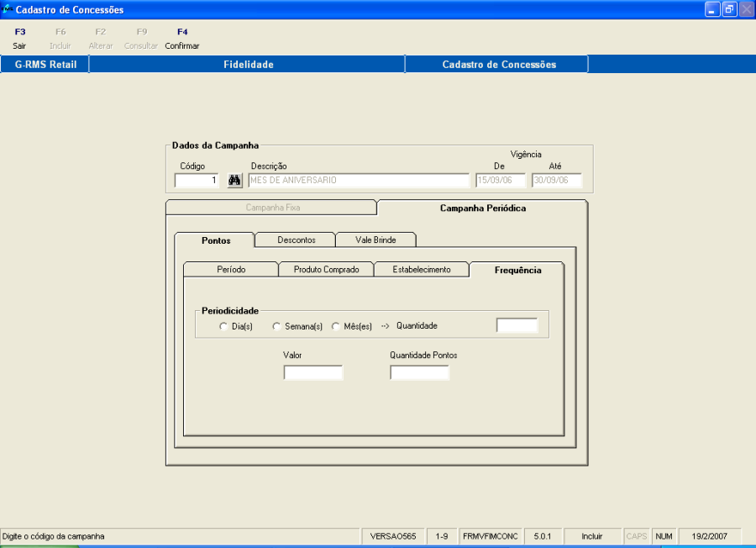This screenshot has width=756, height=548.
Task: Click the Incluir mode status bar entry
Action: [592, 536]
